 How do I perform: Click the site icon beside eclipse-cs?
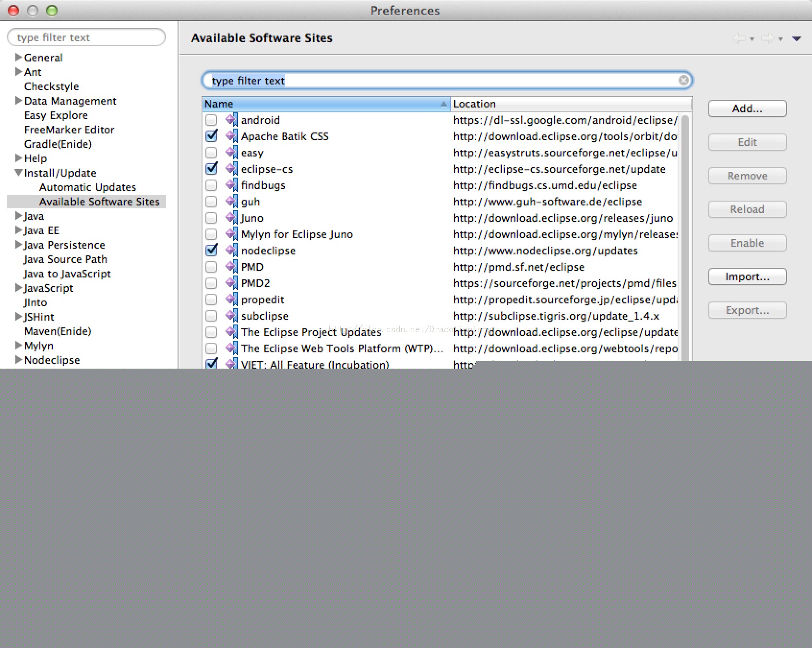click(232, 168)
